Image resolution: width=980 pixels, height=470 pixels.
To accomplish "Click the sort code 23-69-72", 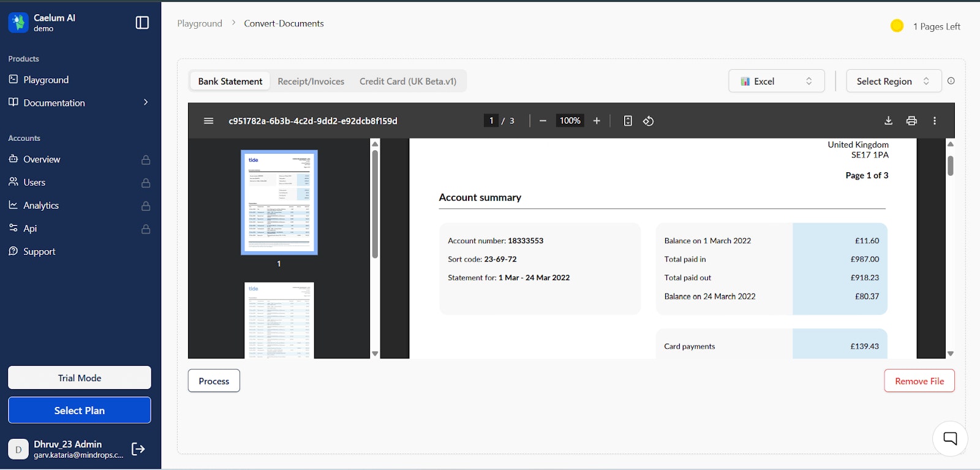I will coord(500,259).
